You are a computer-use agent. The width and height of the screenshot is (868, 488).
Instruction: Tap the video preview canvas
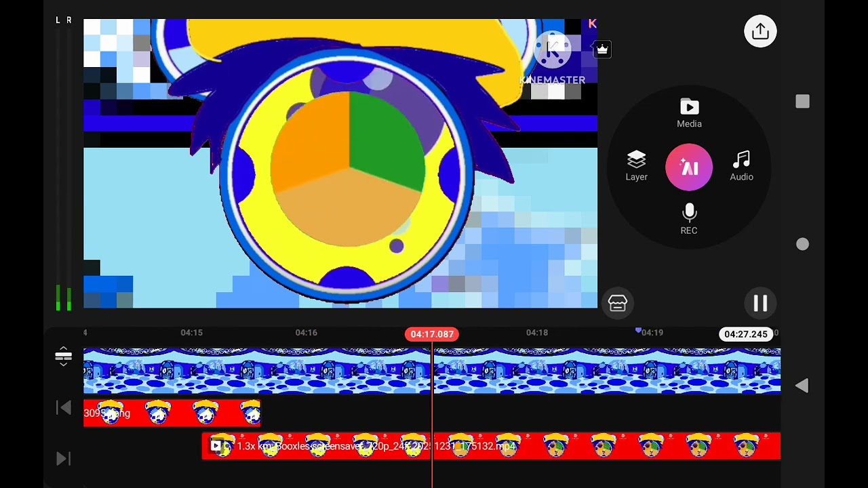click(x=340, y=163)
